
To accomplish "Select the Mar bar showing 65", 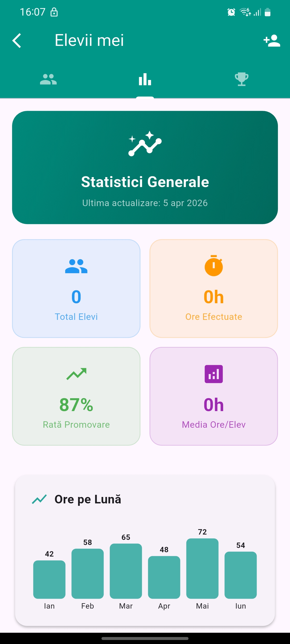I will click(126, 571).
